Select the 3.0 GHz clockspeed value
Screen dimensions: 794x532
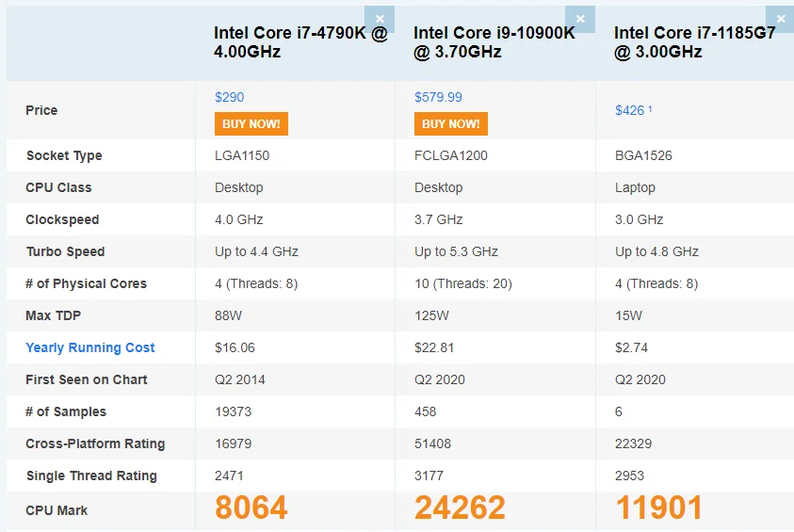click(639, 219)
